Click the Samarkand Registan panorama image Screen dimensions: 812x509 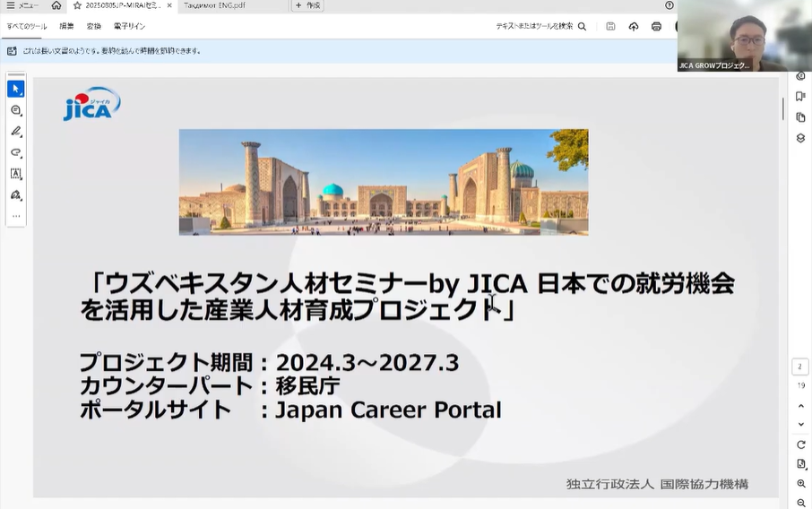click(384, 182)
